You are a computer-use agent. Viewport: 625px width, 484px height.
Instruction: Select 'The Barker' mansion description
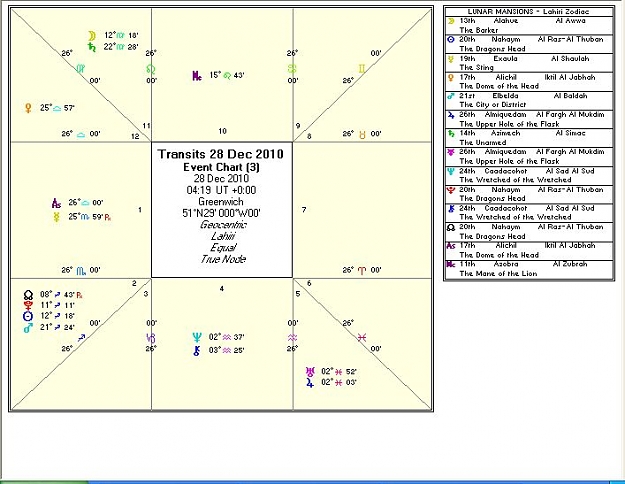pos(479,30)
